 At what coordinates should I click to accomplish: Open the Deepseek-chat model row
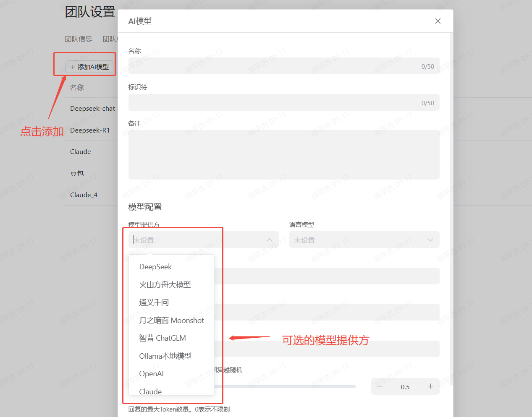pyautogui.click(x=92, y=109)
